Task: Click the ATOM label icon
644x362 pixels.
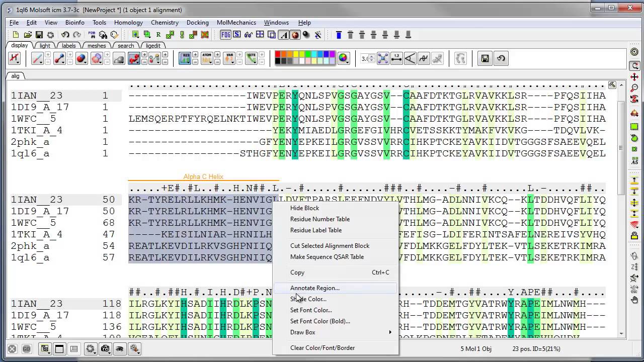Action: click(x=207, y=58)
